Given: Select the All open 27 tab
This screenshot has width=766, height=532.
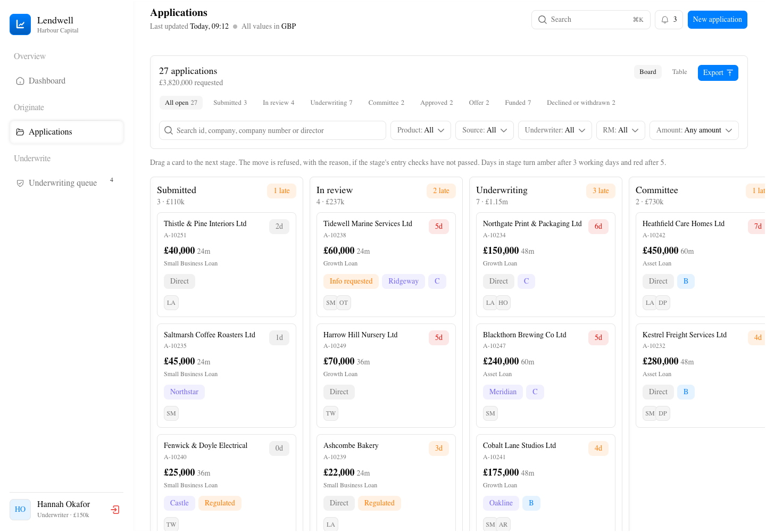Looking at the screenshot, I should (181, 103).
